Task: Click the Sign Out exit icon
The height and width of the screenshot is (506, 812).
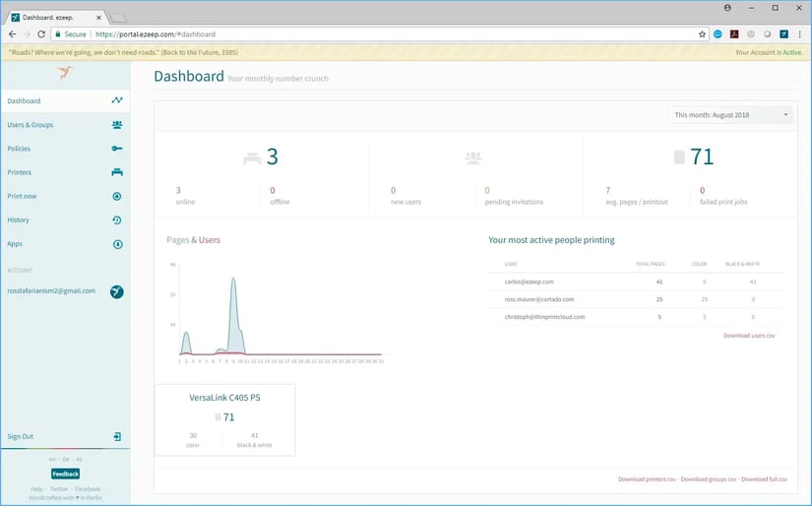Action: pyautogui.click(x=117, y=437)
